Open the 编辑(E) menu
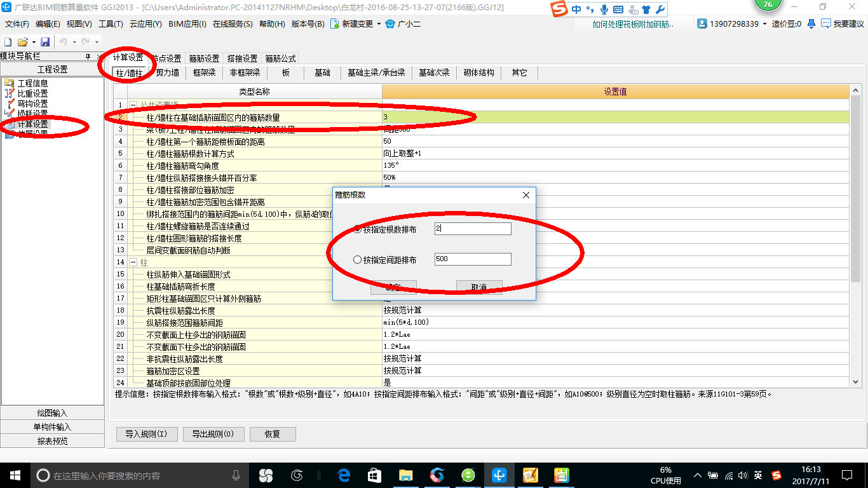The image size is (868, 488). tap(48, 24)
